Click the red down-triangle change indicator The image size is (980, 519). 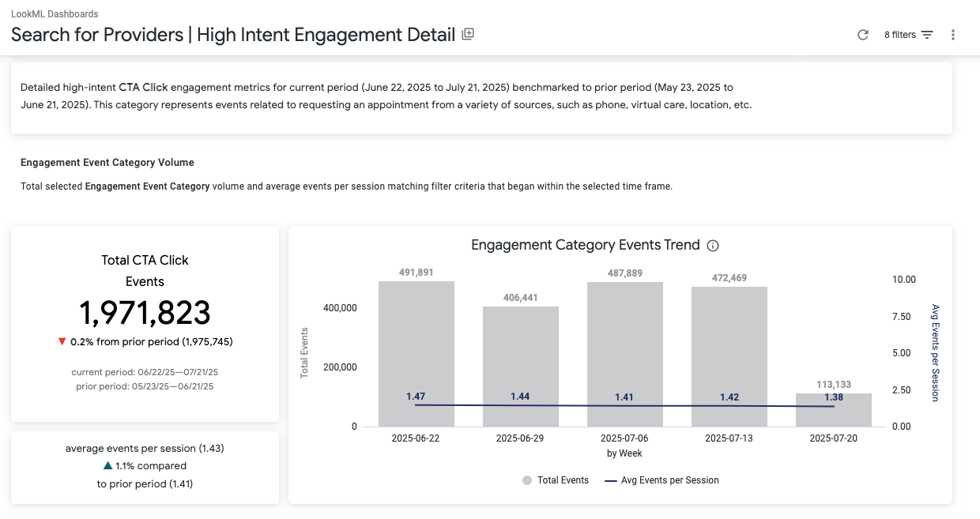pos(62,342)
